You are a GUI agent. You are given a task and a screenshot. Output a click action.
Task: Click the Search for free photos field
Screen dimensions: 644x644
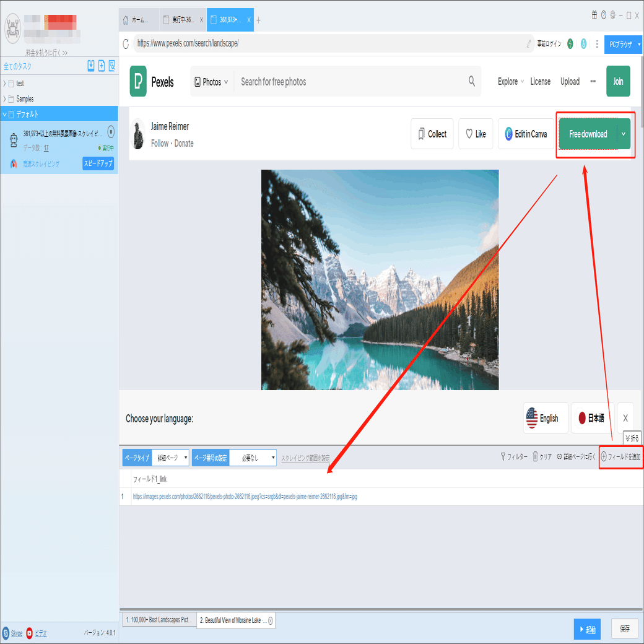(x=351, y=82)
